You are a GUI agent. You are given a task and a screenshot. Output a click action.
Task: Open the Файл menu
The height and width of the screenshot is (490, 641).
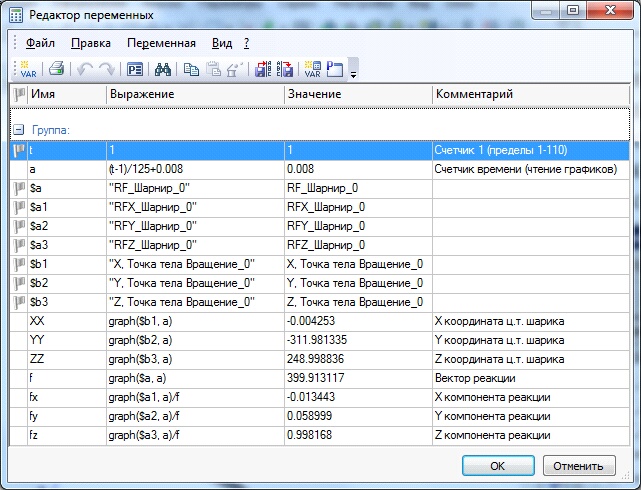40,43
